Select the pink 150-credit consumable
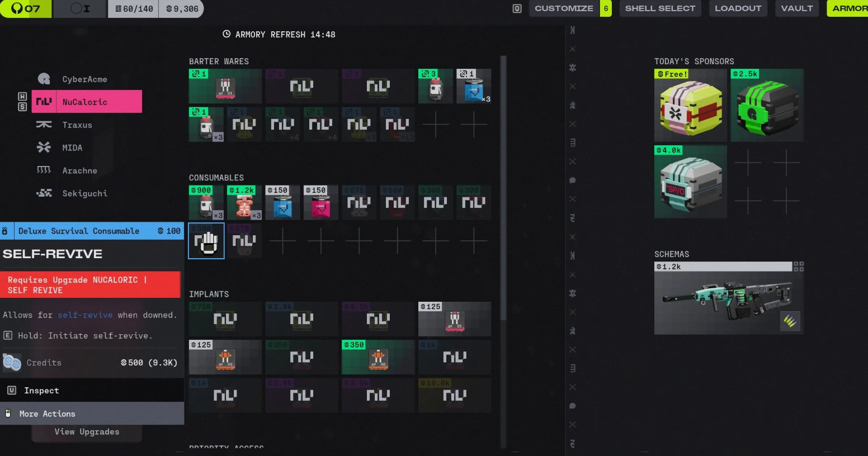Image resolution: width=868 pixels, height=456 pixels. pyautogui.click(x=320, y=203)
